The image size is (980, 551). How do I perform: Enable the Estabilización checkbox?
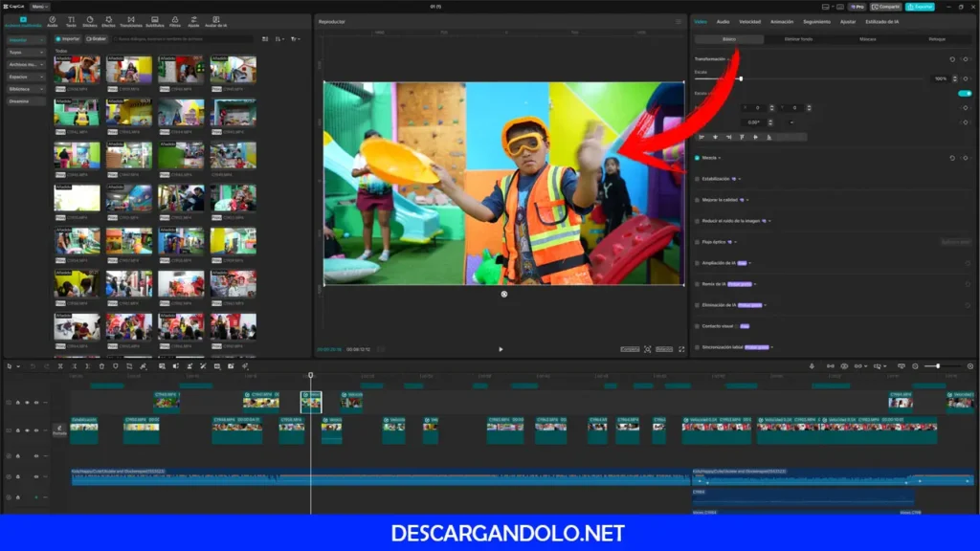[697, 178]
